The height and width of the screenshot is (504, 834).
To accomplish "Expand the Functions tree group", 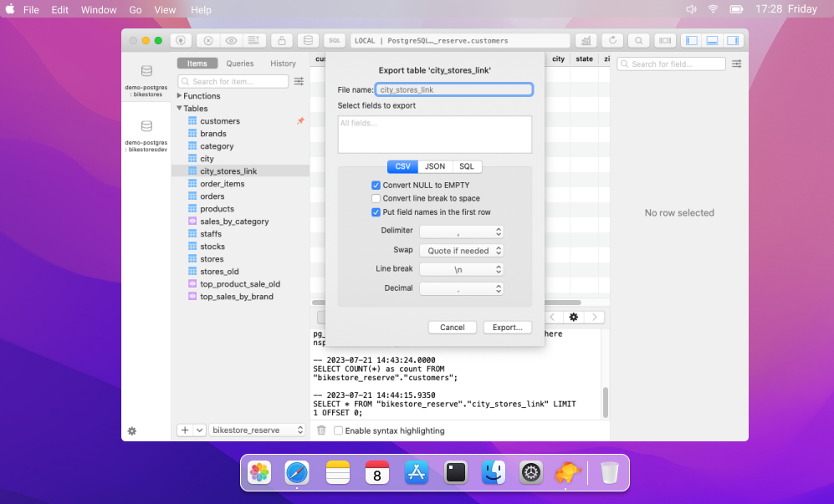I will (x=179, y=95).
